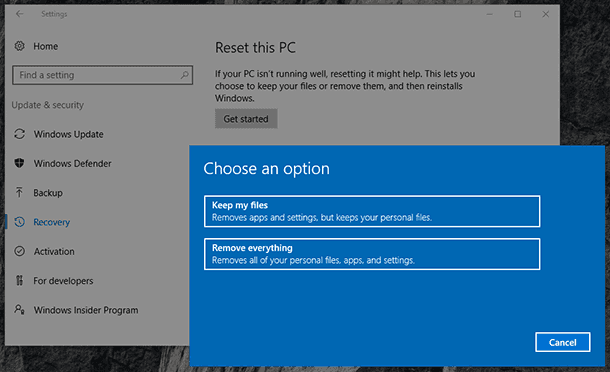This screenshot has width=610, height=372.
Task: Click the search magnifier icon
Action: click(x=184, y=75)
